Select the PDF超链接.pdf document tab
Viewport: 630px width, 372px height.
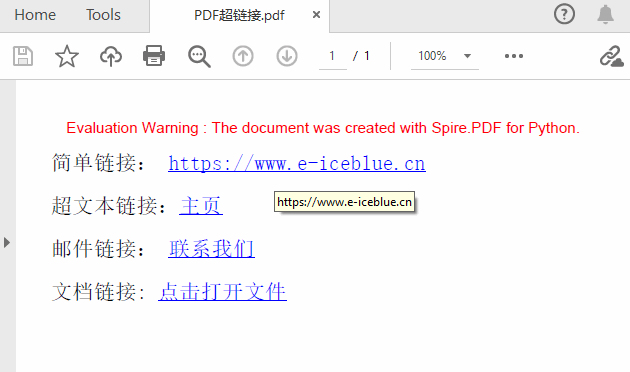tap(239, 15)
